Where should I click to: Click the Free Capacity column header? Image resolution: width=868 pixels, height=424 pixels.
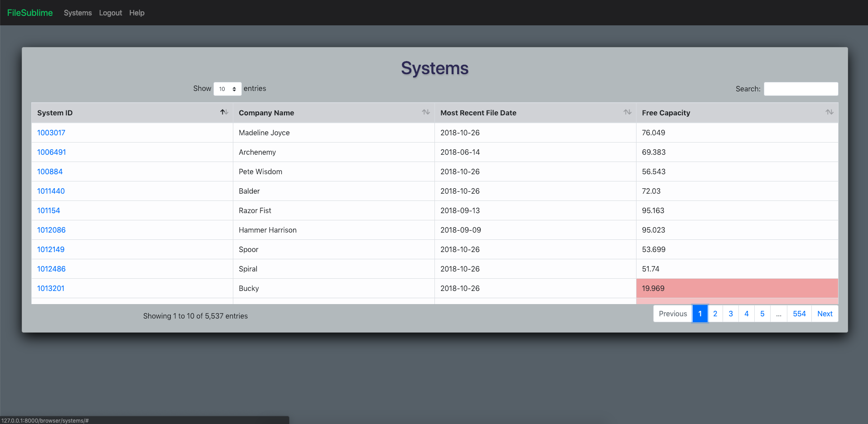click(737, 113)
